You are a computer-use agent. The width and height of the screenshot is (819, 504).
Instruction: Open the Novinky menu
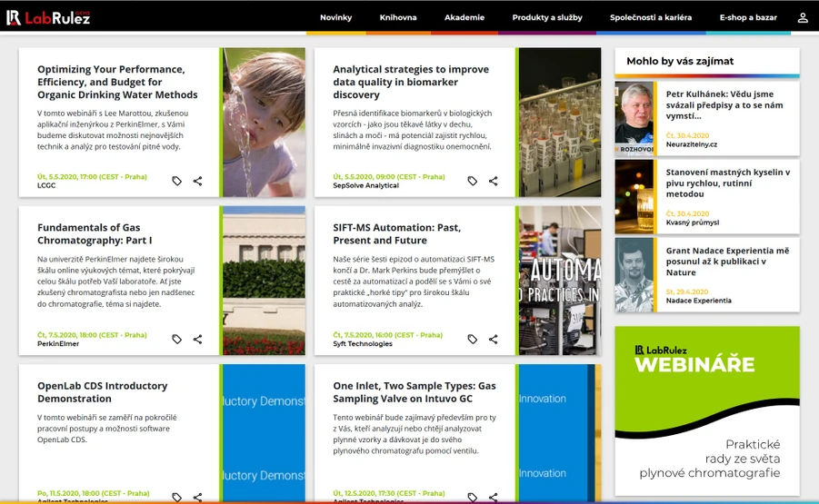tap(335, 17)
